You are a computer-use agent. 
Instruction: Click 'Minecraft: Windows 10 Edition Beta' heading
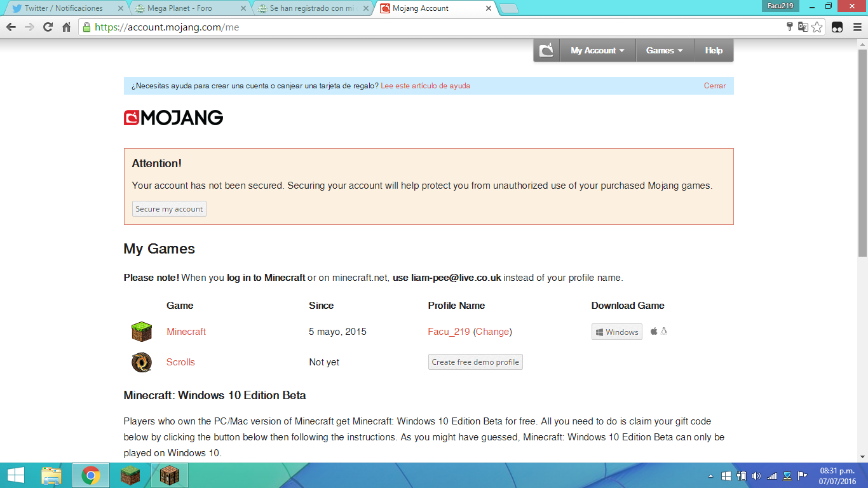[x=215, y=395]
